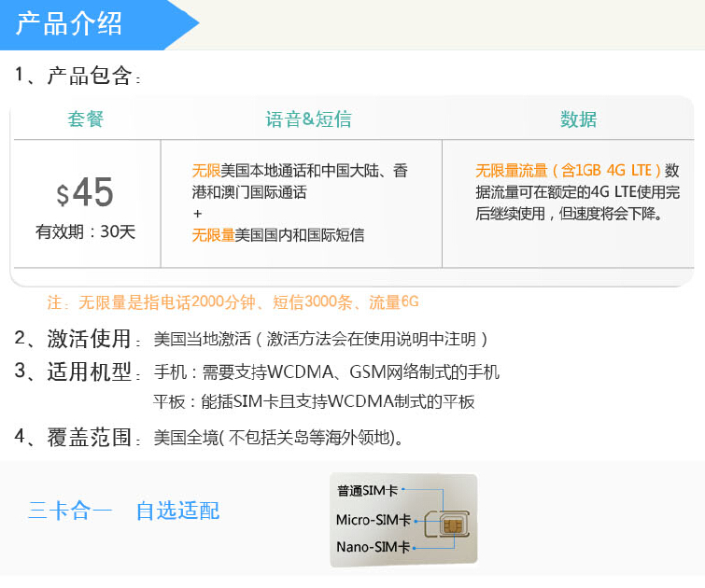The width and height of the screenshot is (705, 588).
Task: Click orange 无限量 before 美国国内和国际短信
Action: [213, 235]
